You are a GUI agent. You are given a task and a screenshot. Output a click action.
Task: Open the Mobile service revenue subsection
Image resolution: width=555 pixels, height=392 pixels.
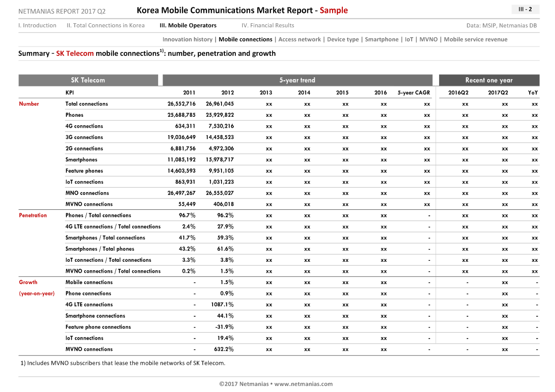476,40
